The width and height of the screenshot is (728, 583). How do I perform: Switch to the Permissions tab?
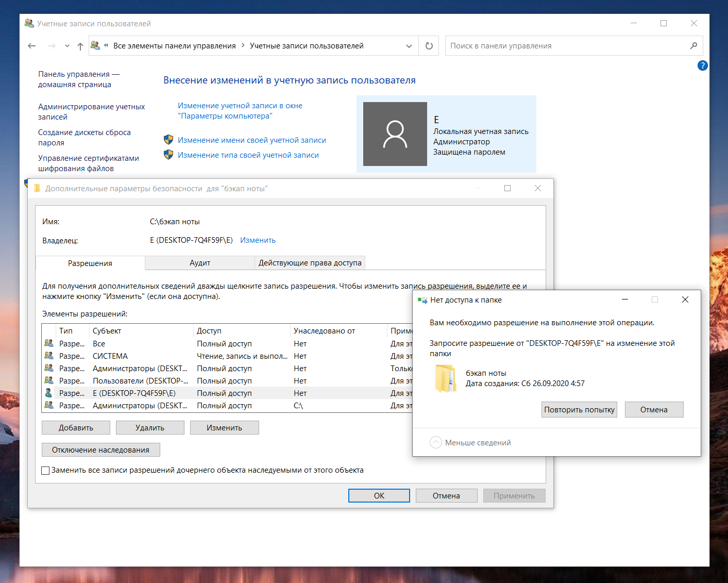pyautogui.click(x=90, y=263)
